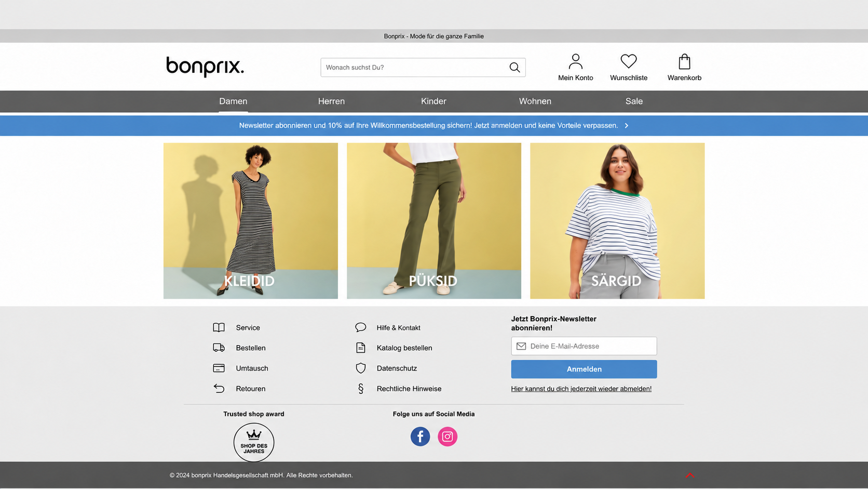The image size is (868, 489).
Task: Click the Datenschutz shield icon
Action: click(x=361, y=368)
